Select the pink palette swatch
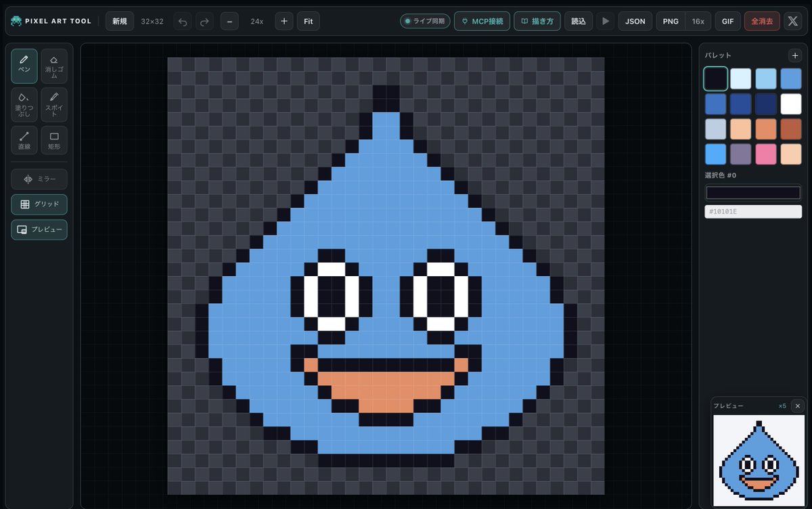Viewport: 812px width, 509px height. [x=766, y=154]
